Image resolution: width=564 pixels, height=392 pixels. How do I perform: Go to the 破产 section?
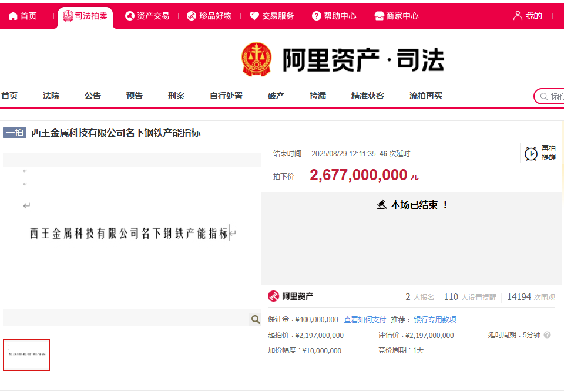[276, 96]
